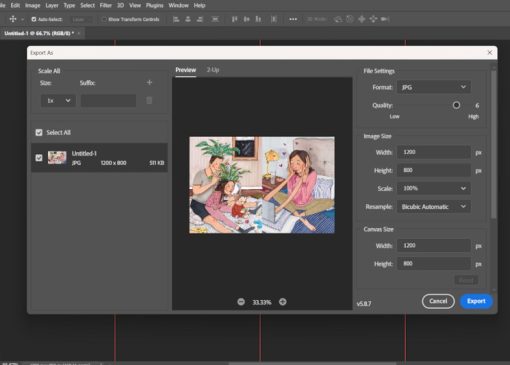Open the Edit menu
The height and width of the screenshot is (365, 510).
(15, 5)
